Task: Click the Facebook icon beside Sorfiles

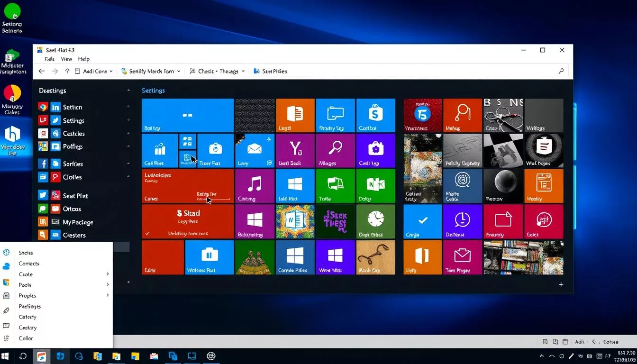Action: tap(43, 164)
